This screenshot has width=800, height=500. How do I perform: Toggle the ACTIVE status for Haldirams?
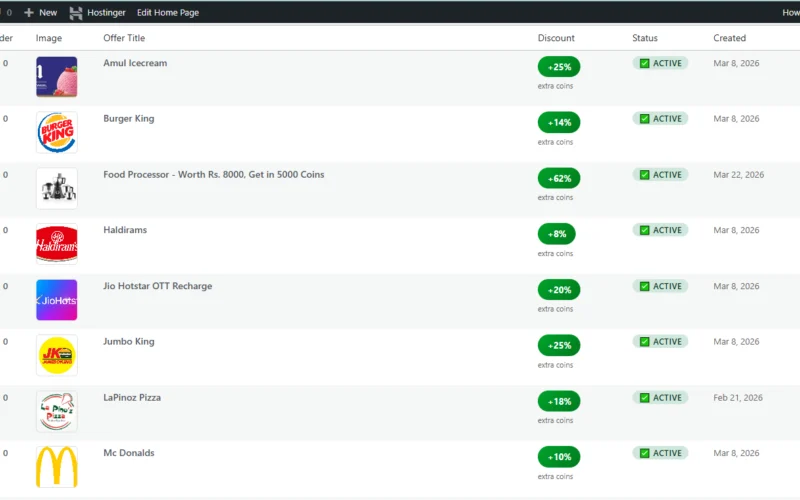[660, 230]
